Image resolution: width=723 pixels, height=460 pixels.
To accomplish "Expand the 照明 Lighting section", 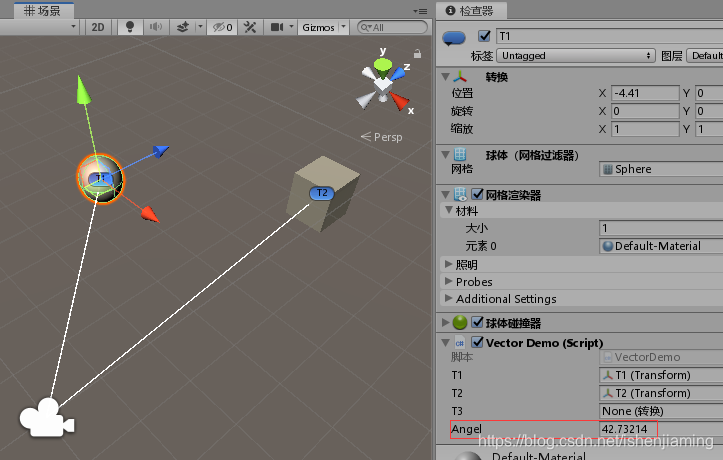I will [448, 264].
